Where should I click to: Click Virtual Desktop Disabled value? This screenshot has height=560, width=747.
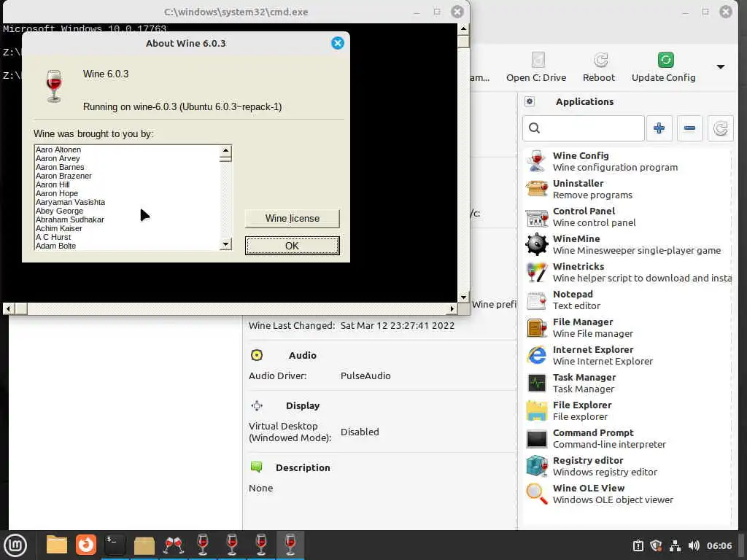click(x=360, y=432)
